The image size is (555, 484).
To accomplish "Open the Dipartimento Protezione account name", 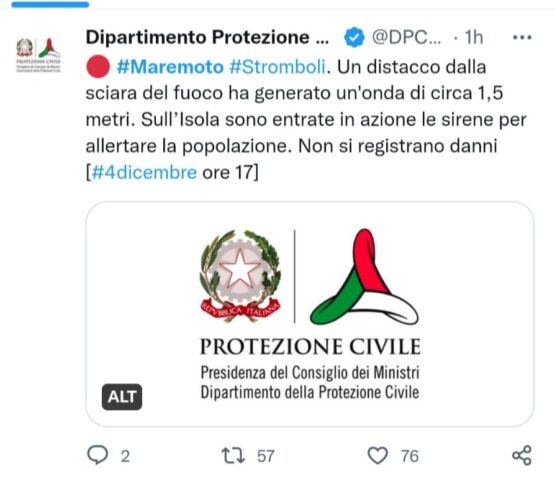I will pyautogui.click(x=207, y=37).
